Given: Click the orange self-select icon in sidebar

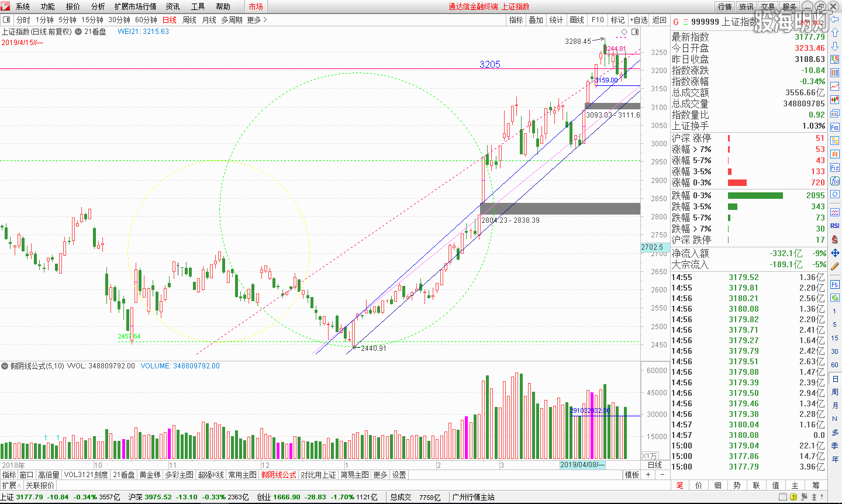Looking at the screenshot, I should coord(835,154).
